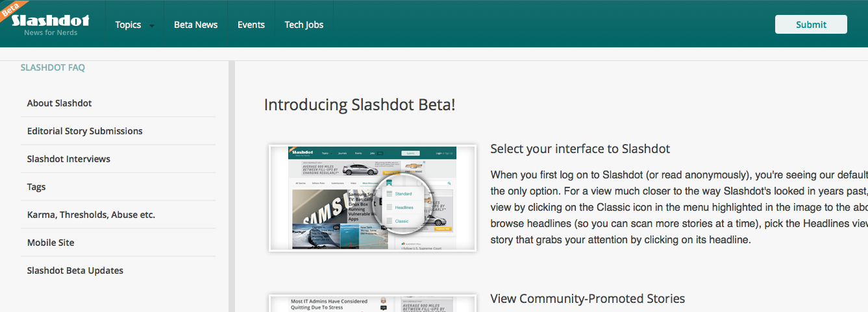Go to the Tags FAQ section
Image resolution: width=868 pixels, height=312 pixels.
36,187
